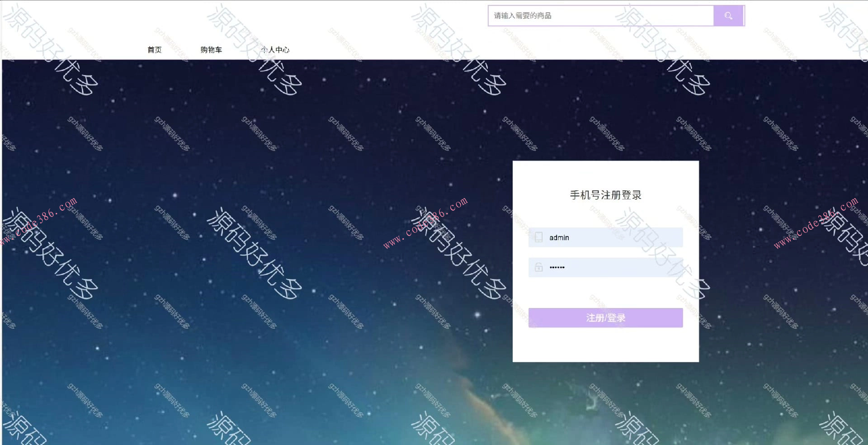The image size is (868, 445).
Task: Click the username field showing admin
Action: pyautogui.click(x=606, y=237)
